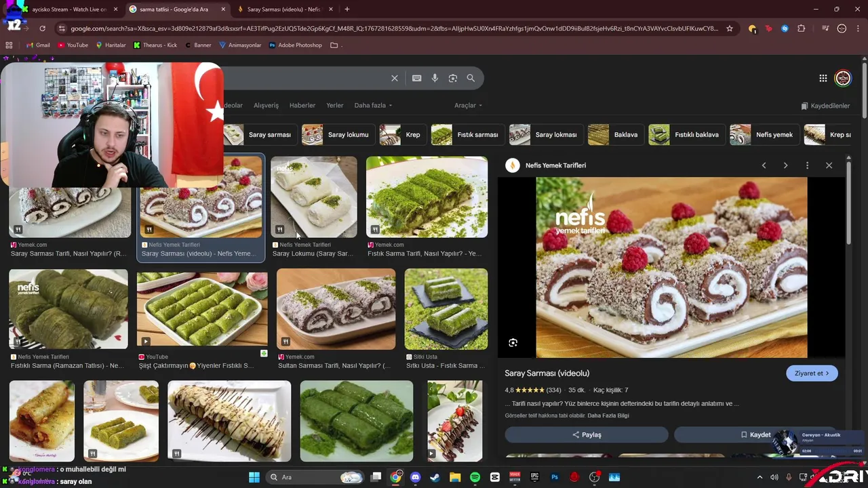Screen dimensions: 868x488
Task: Open the Google account avatar menu
Action: pos(843,79)
